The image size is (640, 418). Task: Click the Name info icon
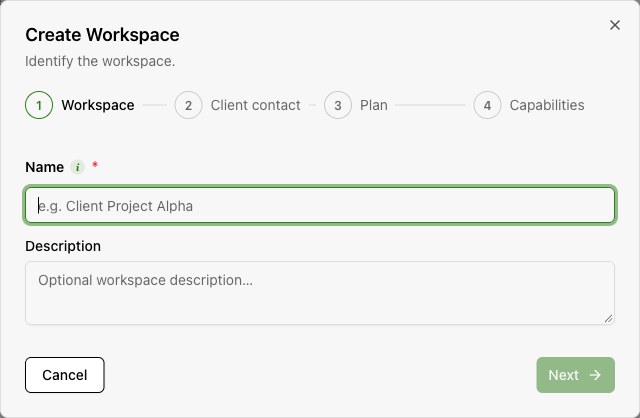tap(78, 167)
